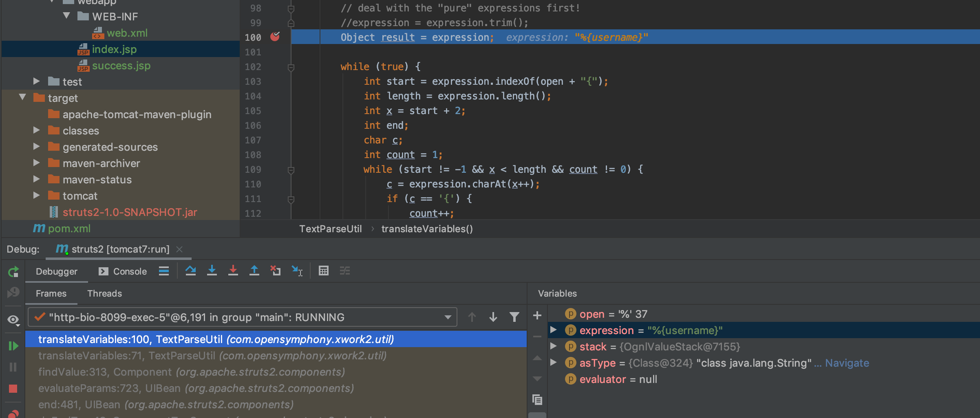Select frame translateVariables:71, TextParseUtil
This screenshot has width=980, height=418.
tap(212, 356)
